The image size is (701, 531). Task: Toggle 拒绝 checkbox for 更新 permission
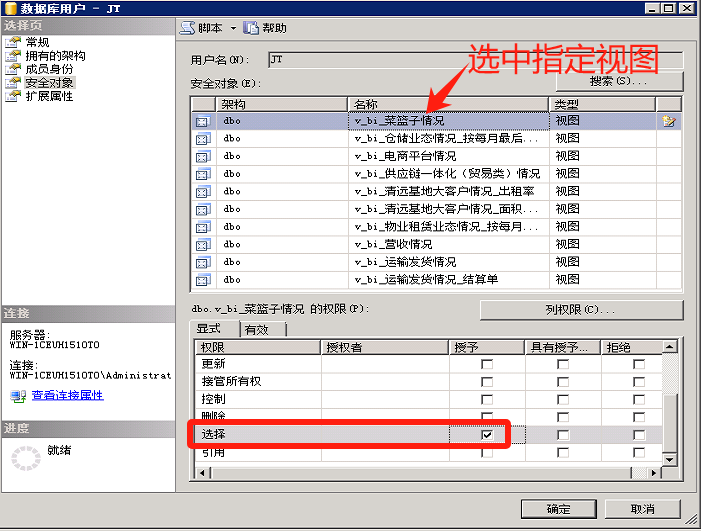pyautogui.click(x=639, y=364)
